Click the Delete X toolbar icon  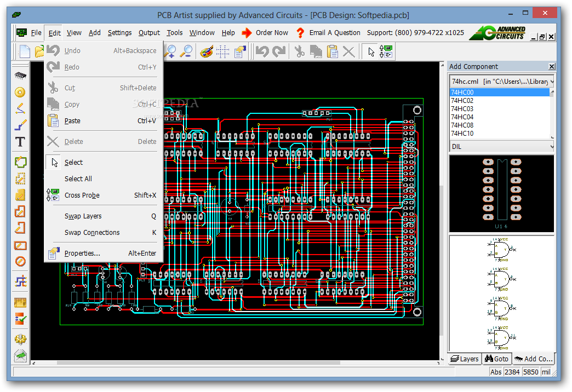click(x=349, y=51)
